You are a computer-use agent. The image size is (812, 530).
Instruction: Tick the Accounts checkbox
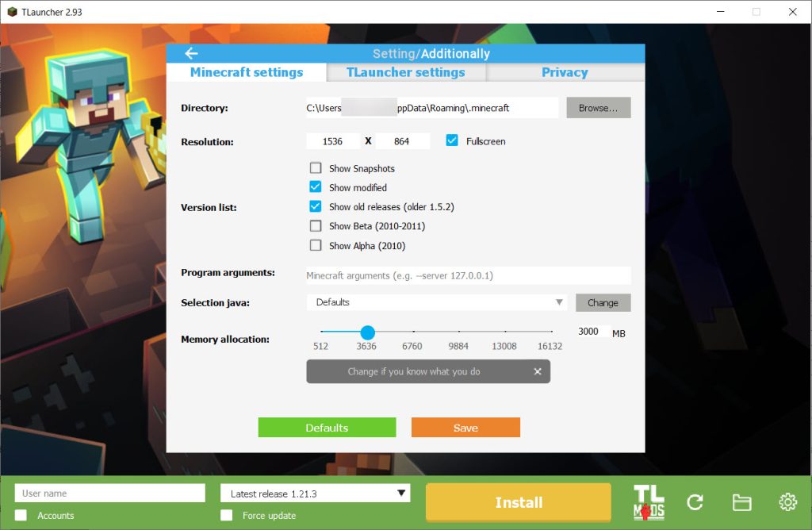[x=21, y=515]
